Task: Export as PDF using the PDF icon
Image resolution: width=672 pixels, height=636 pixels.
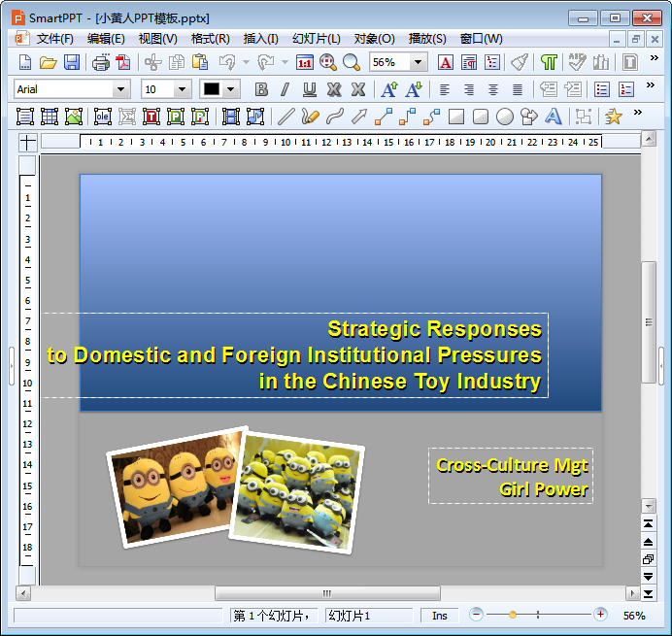Action: (123, 62)
